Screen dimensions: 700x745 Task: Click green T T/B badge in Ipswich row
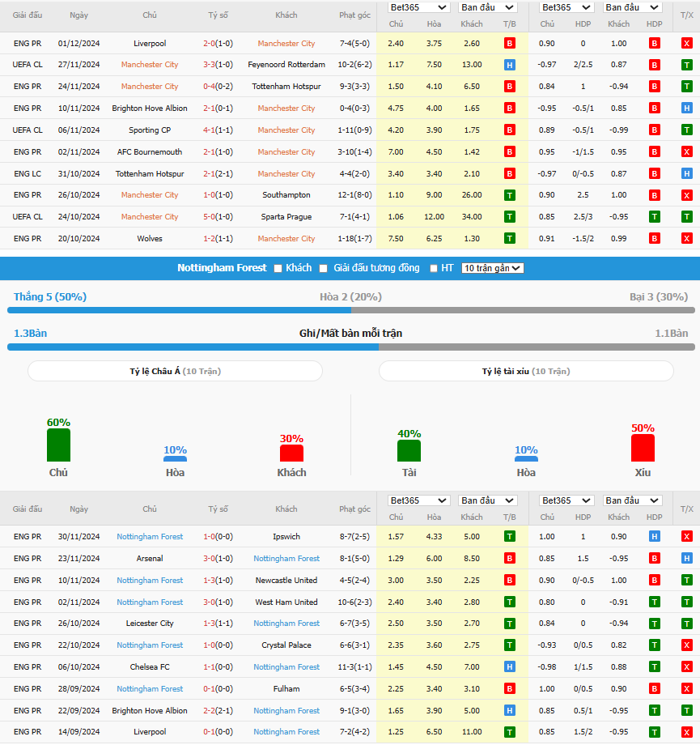pyautogui.click(x=510, y=536)
